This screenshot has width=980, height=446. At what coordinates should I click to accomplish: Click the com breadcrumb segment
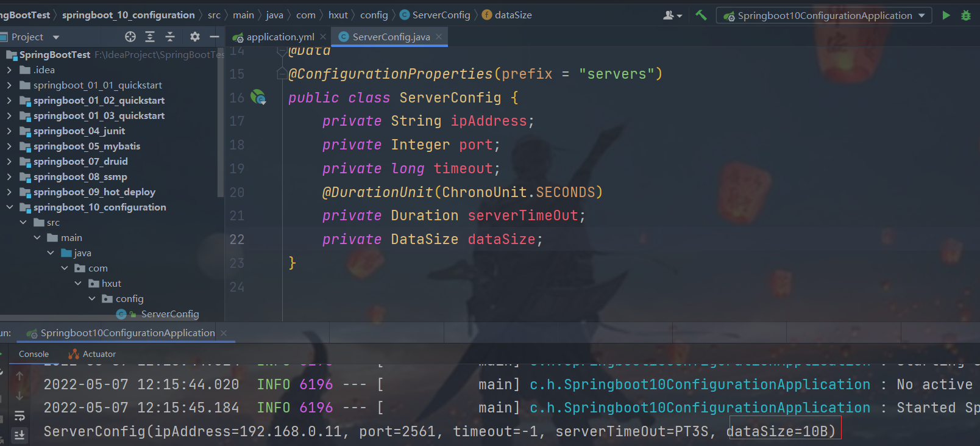[306, 15]
